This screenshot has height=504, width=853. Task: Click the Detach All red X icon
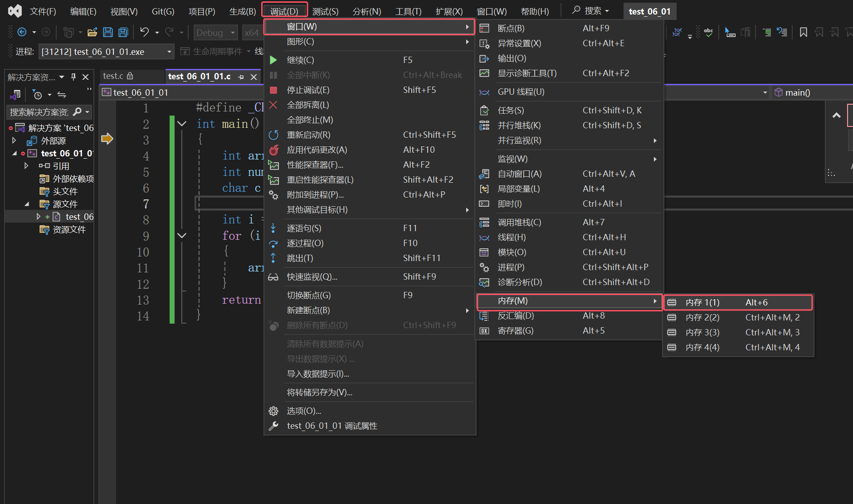[x=273, y=105]
